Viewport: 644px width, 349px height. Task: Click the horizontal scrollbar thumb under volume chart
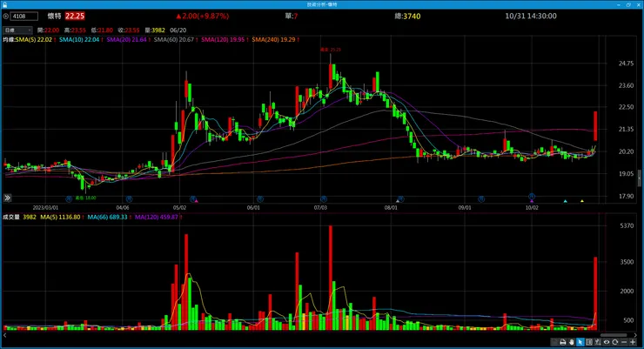(x=614, y=335)
